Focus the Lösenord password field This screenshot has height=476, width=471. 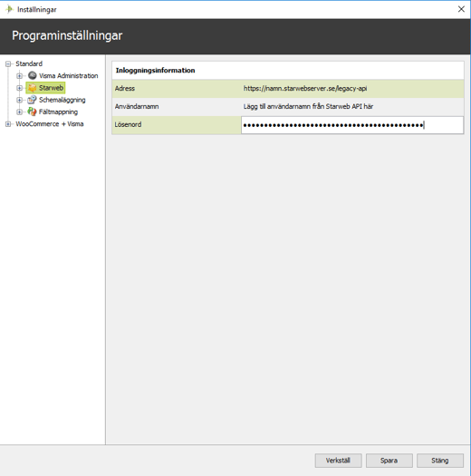[x=352, y=125]
